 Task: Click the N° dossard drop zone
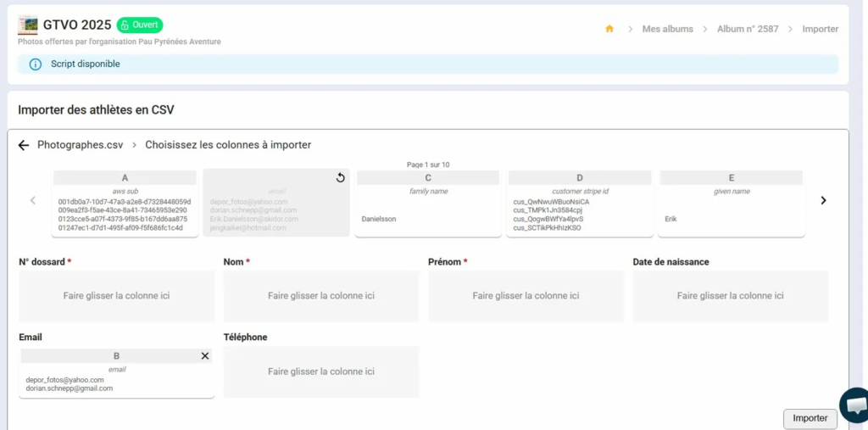(116, 296)
